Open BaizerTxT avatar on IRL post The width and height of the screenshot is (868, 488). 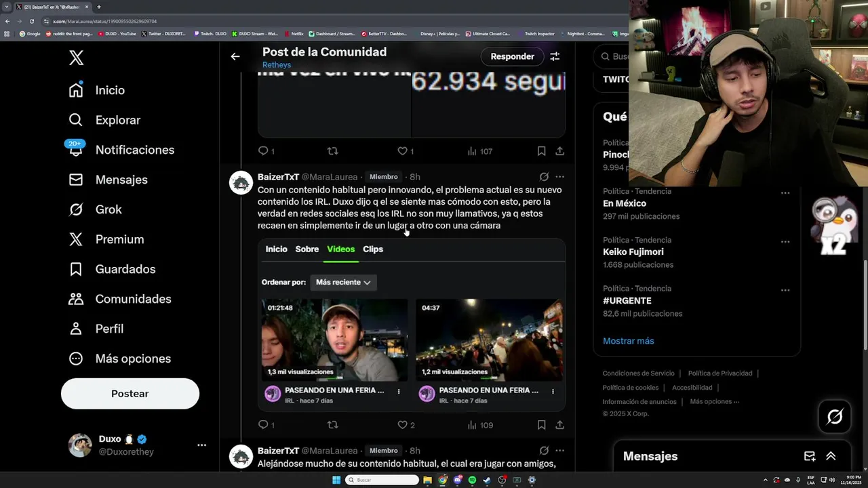pos(241,183)
